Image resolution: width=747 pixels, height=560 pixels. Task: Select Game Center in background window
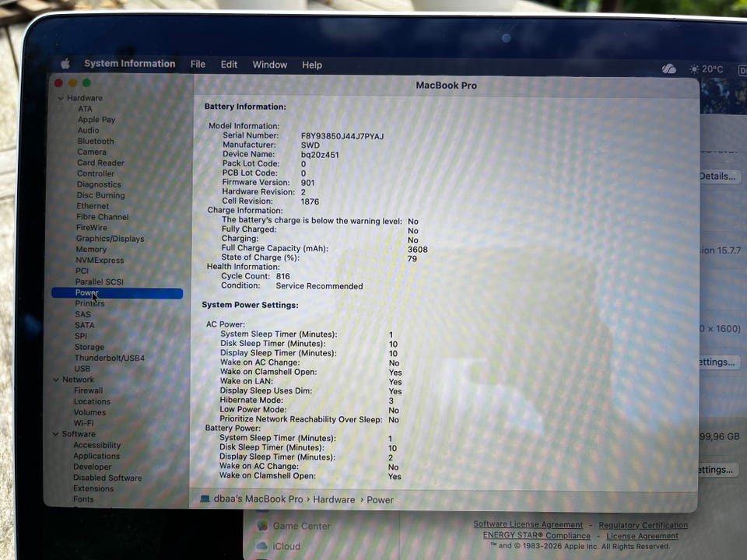301,527
